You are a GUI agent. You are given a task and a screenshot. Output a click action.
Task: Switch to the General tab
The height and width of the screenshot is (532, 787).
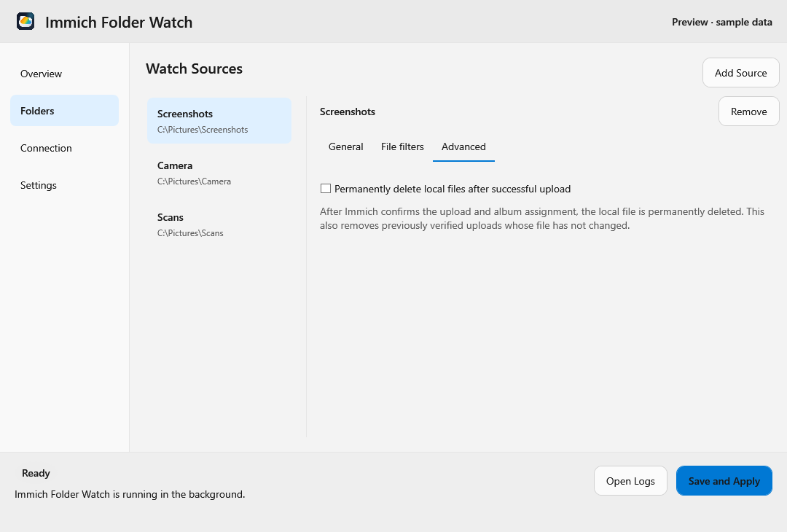pos(346,146)
